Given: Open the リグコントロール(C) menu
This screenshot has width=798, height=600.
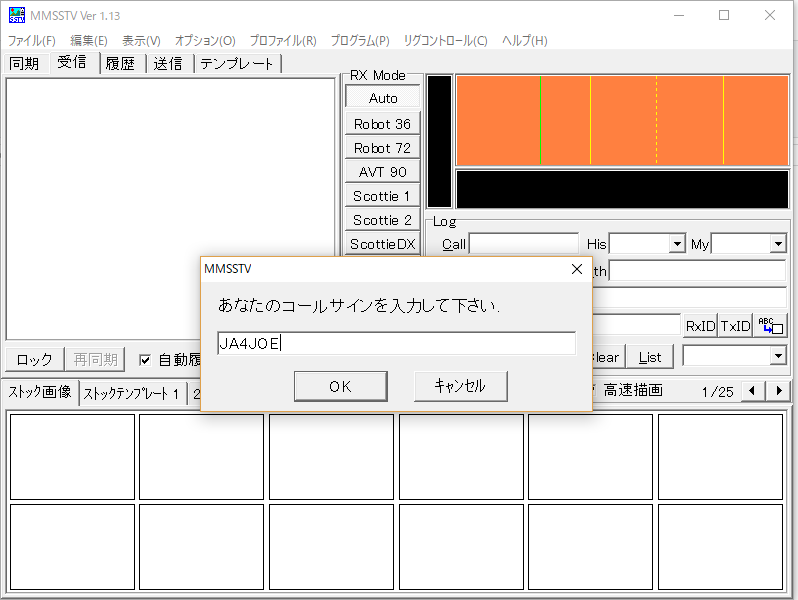Looking at the screenshot, I should click(445, 41).
